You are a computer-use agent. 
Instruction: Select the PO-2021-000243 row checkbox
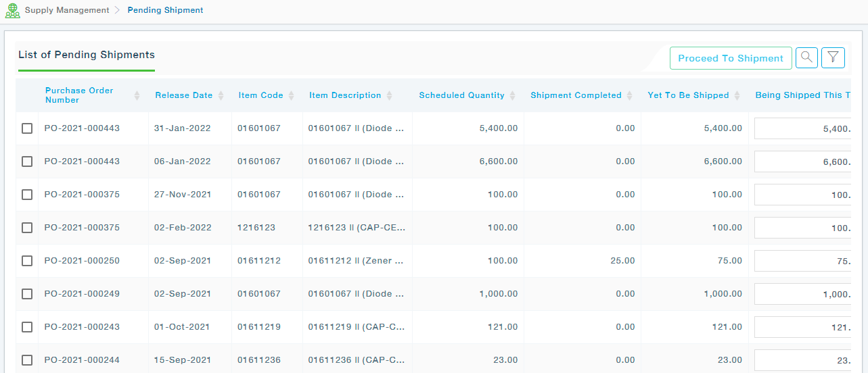(x=27, y=327)
